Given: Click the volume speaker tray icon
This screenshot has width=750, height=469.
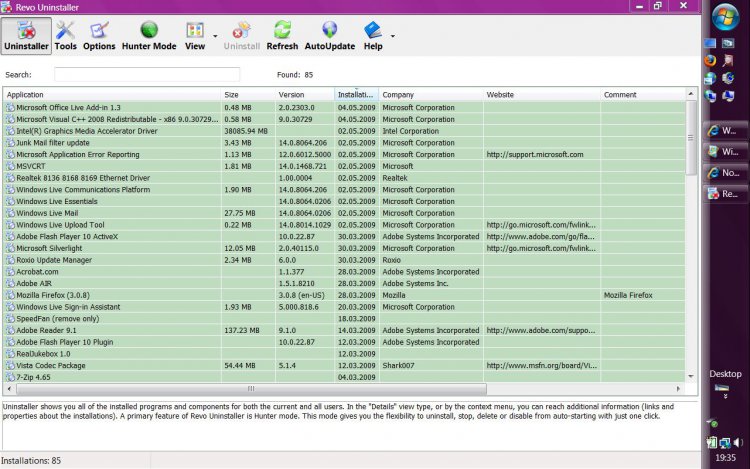Looking at the screenshot, I should pos(739,442).
